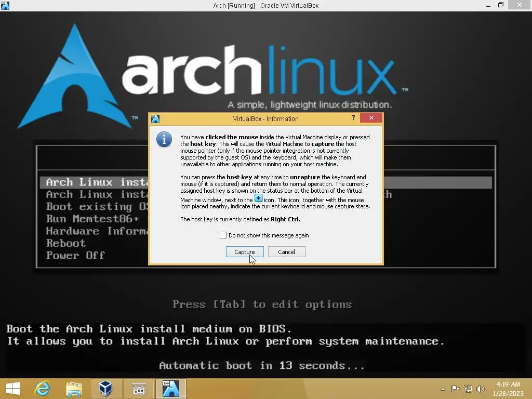Open the Windows Start button
This screenshot has width=532, height=399.
click(x=13, y=389)
